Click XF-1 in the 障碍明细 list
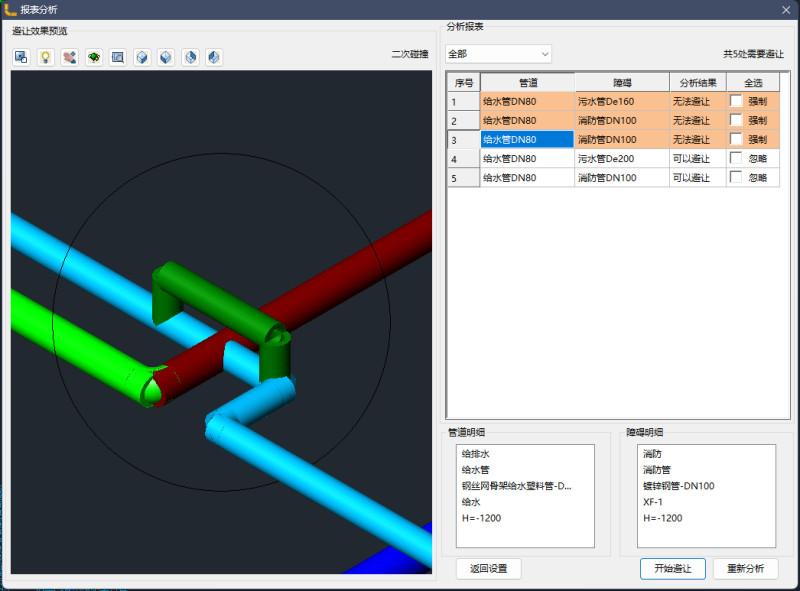This screenshot has width=800, height=591. pos(653,502)
